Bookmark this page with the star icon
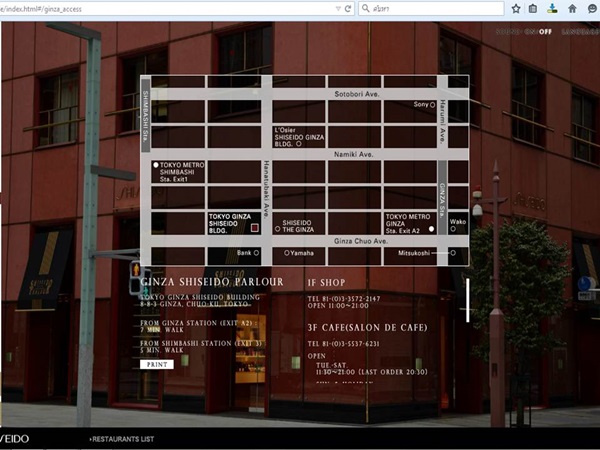Viewport: 600px width, 450px height. pyautogui.click(x=516, y=8)
